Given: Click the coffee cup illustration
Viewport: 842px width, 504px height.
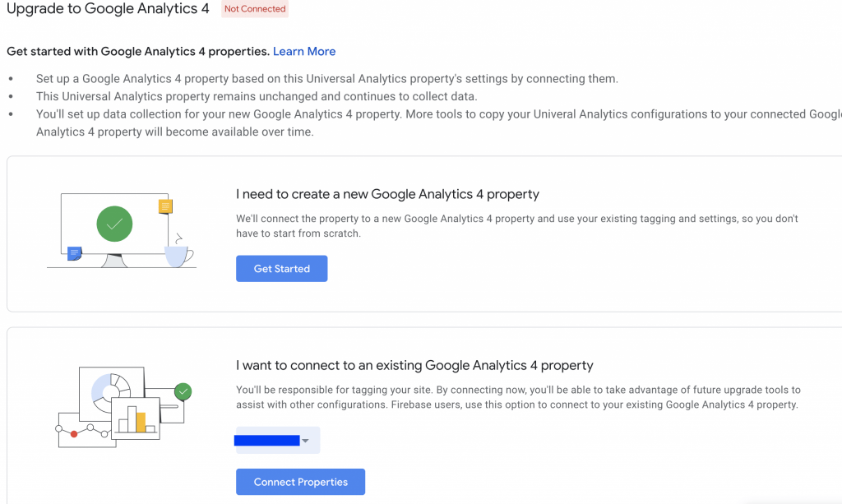Looking at the screenshot, I should 178,254.
